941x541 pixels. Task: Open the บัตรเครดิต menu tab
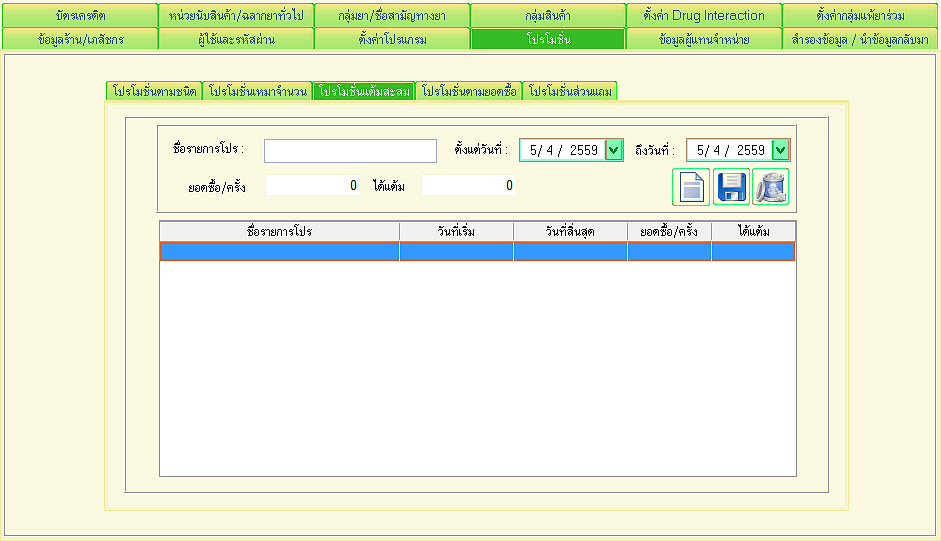pos(80,16)
